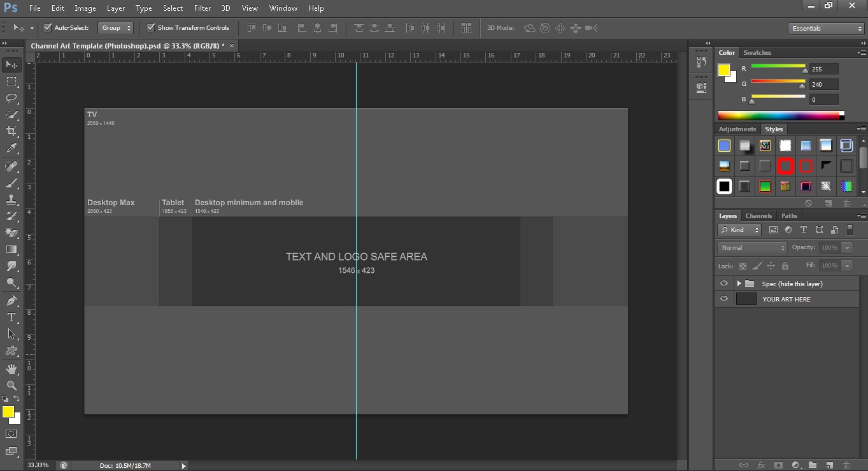This screenshot has width=868, height=471.
Task: Delete the layer with the Layers trash icon
Action: 846,465
